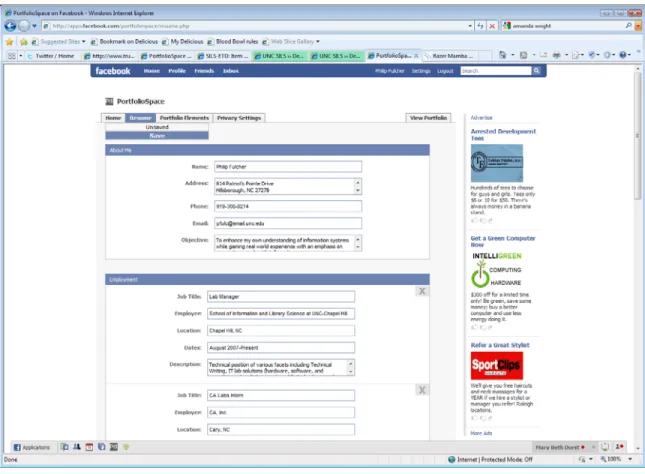645x474 pixels.
Task: Open Friends in Facebook navigation bar
Action: pos(204,71)
